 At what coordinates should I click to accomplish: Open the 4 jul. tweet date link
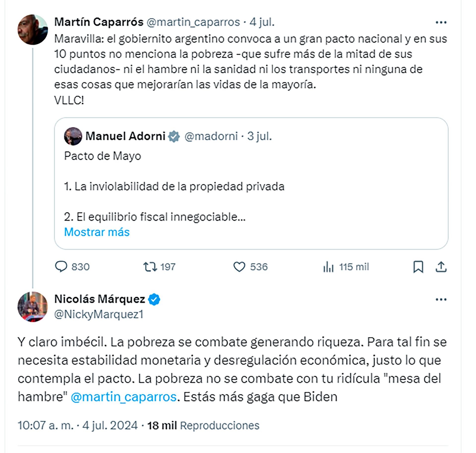tap(262, 22)
